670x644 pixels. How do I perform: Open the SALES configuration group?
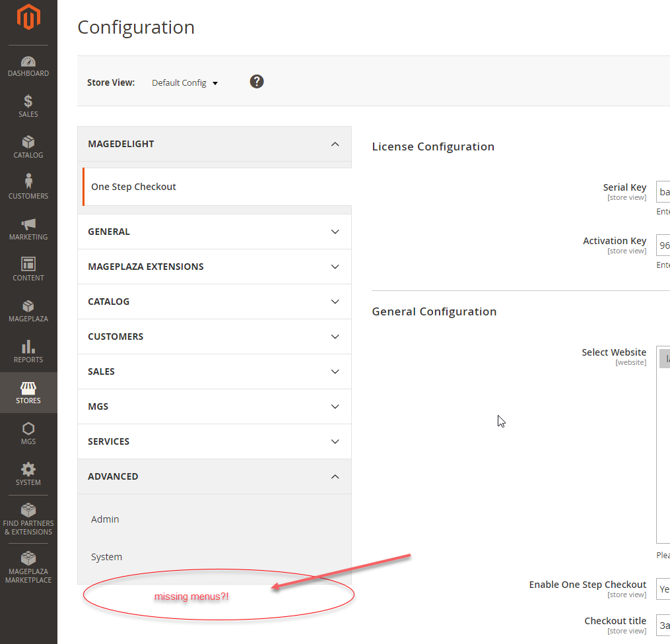[x=215, y=371]
